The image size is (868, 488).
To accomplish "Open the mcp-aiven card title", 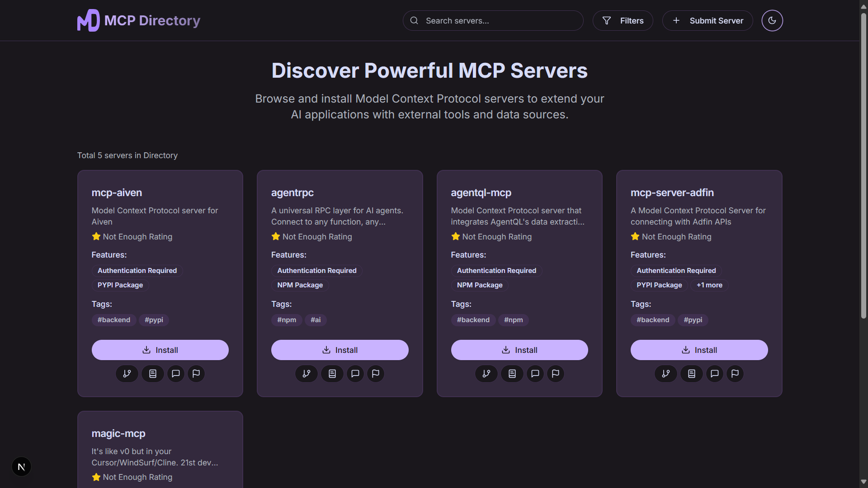I will [117, 192].
